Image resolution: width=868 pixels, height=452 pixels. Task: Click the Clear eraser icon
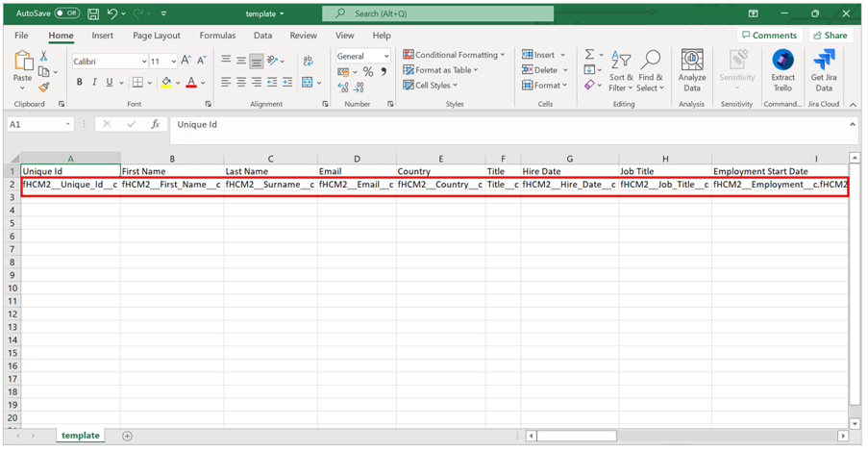pos(589,85)
